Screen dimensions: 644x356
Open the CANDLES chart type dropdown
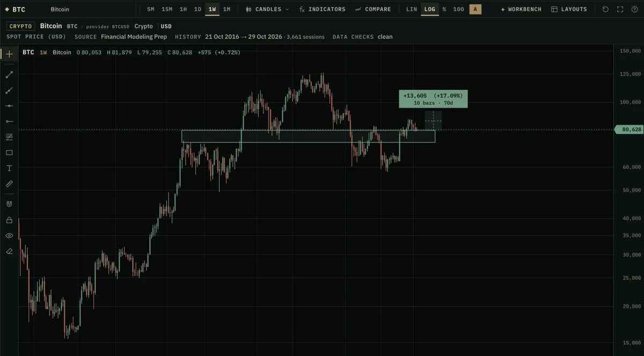point(267,9)
